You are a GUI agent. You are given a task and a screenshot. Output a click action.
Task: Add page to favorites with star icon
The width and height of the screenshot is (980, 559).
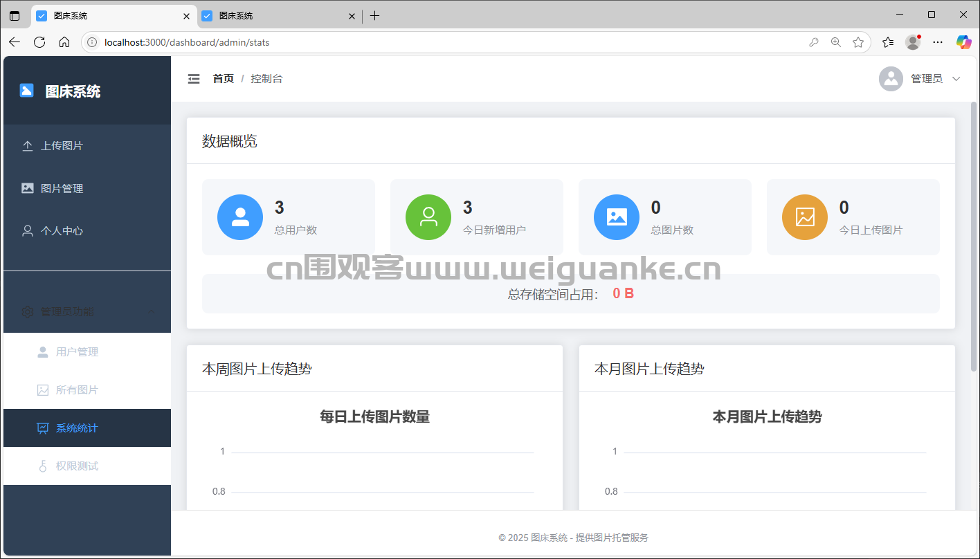point(858,42)
